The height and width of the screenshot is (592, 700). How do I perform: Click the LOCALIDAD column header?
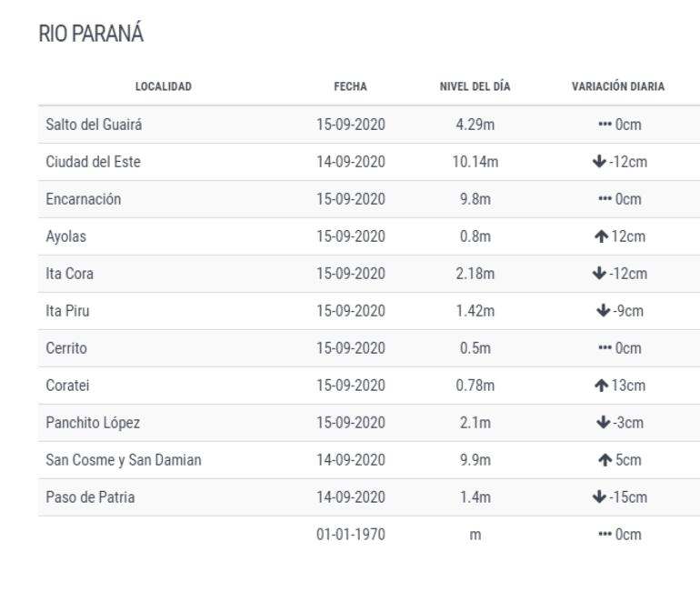[x=164, y=87]
